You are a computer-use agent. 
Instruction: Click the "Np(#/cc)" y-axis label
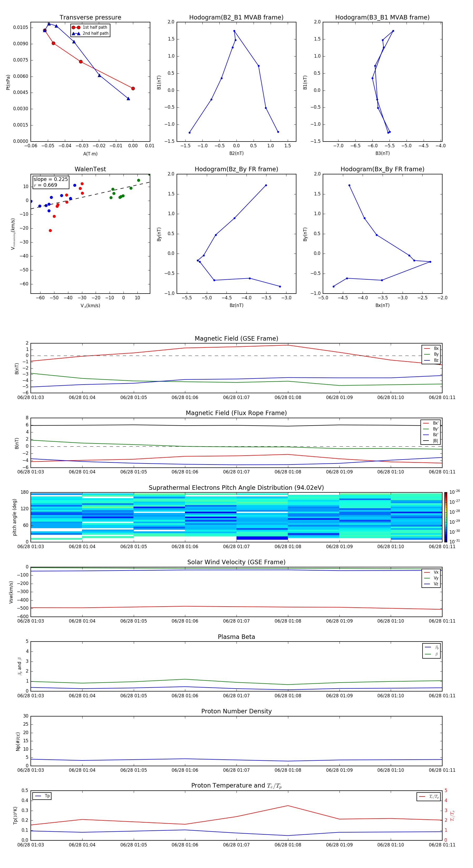[18, 741]
